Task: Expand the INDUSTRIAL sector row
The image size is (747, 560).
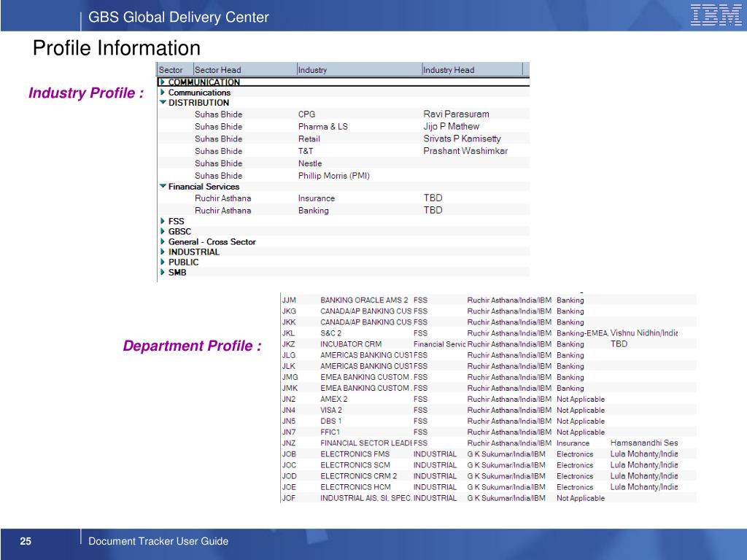Action: coord(163,252)
